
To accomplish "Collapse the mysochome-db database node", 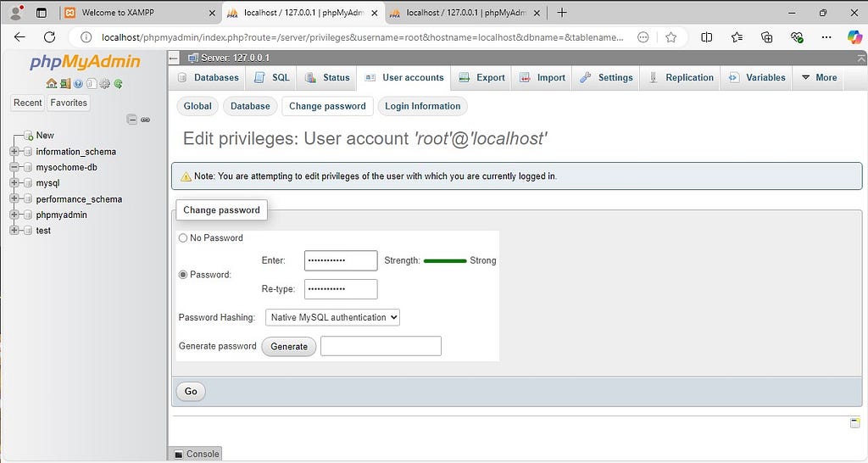I will coord(14,167).
